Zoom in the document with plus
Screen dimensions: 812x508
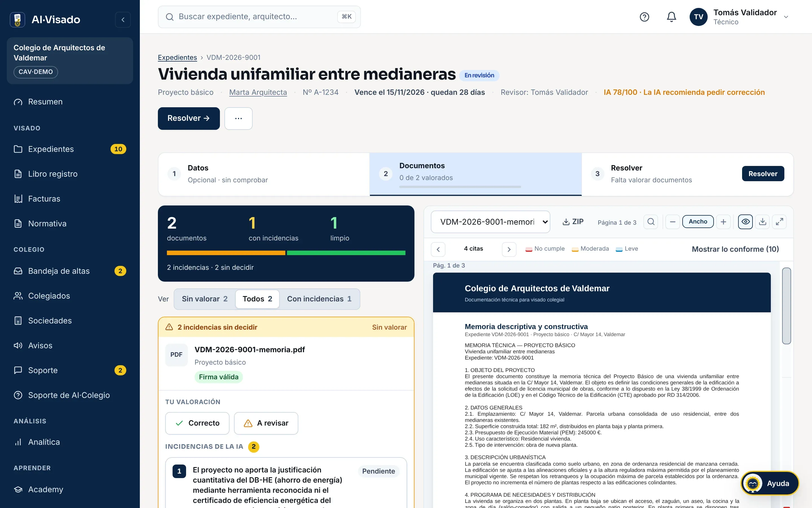click(723, 222)
